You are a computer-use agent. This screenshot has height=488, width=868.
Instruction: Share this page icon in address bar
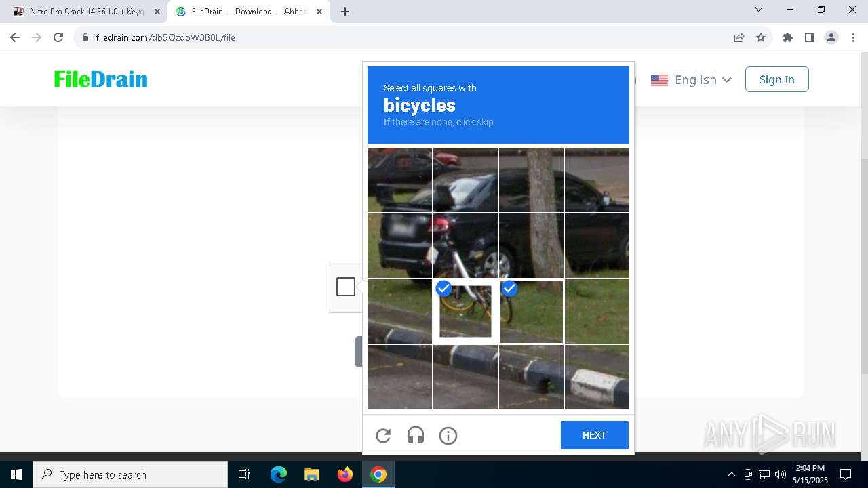pos(739,37)
